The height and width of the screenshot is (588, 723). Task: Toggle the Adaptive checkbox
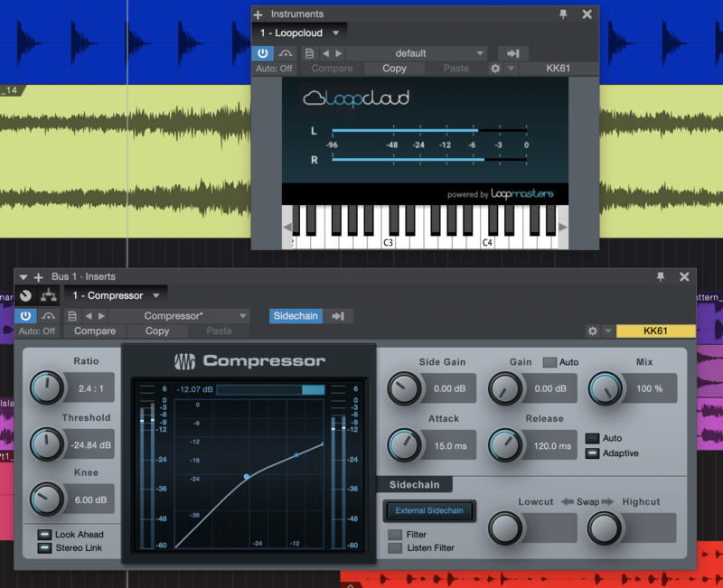pyautogui.click(x=593, y=453)
